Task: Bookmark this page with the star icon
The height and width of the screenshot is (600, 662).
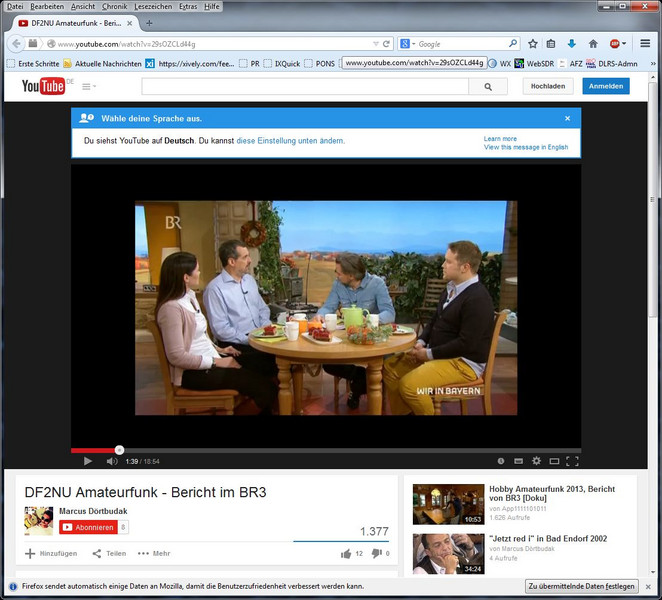Action: pos(533,44)
